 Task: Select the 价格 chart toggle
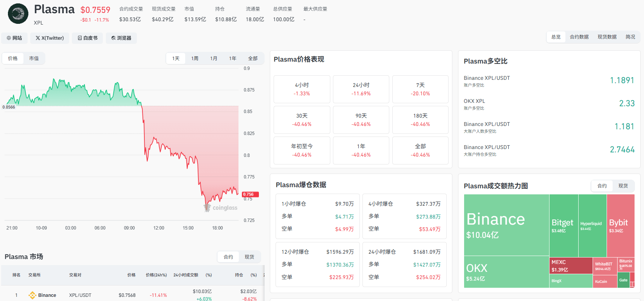(13, 59)
